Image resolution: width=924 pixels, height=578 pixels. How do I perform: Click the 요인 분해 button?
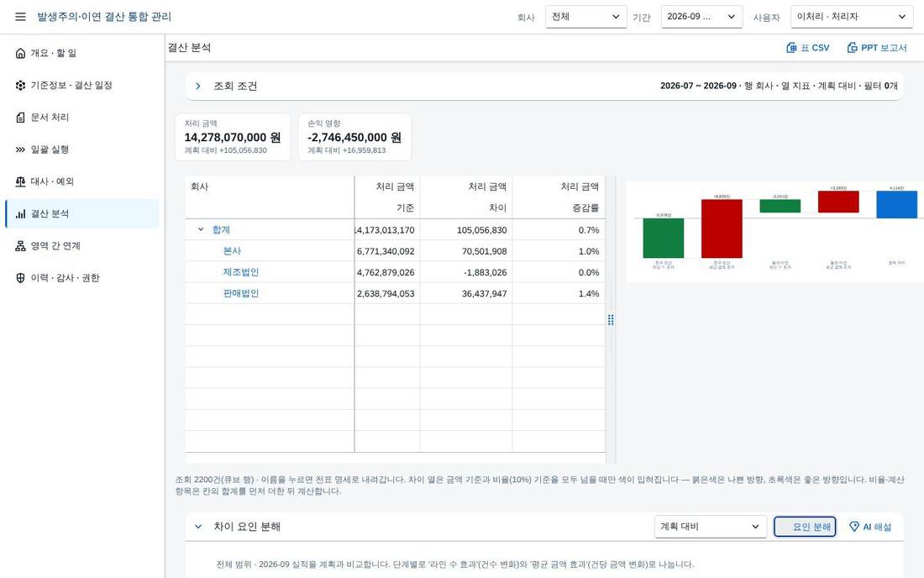805,527
